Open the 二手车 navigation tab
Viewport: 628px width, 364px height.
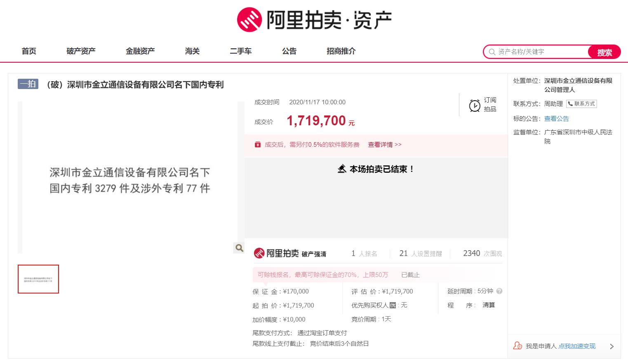coord(240,51)
